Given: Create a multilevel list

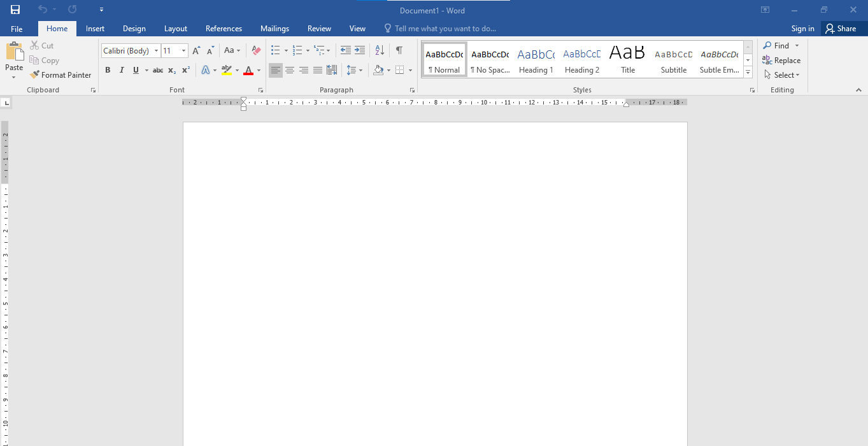Looking at the screenshot, I should click(319, 50).
